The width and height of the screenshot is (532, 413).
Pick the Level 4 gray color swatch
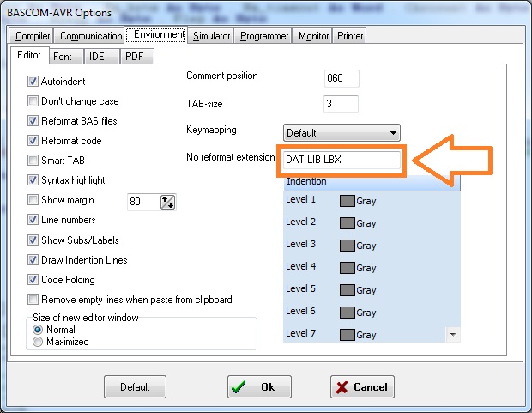pos(348,268)
